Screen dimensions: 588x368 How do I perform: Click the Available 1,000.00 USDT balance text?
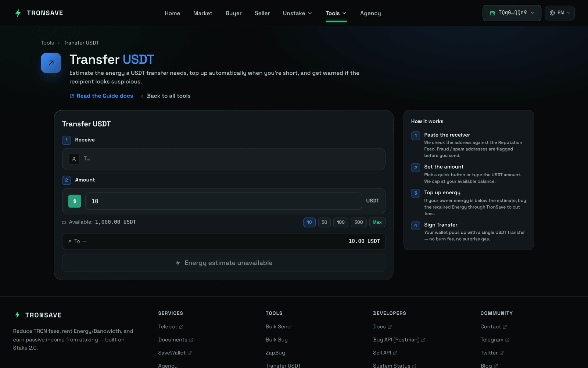pos(103,222)
